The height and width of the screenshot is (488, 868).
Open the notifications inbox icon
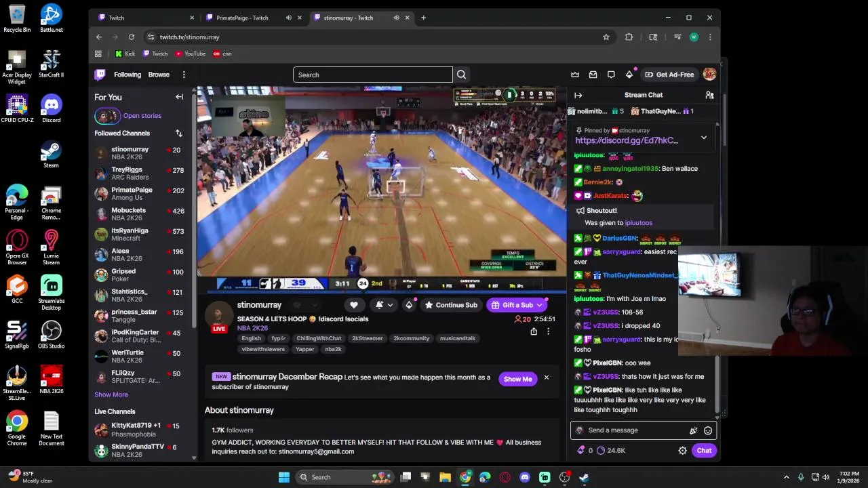pos(593,75)
